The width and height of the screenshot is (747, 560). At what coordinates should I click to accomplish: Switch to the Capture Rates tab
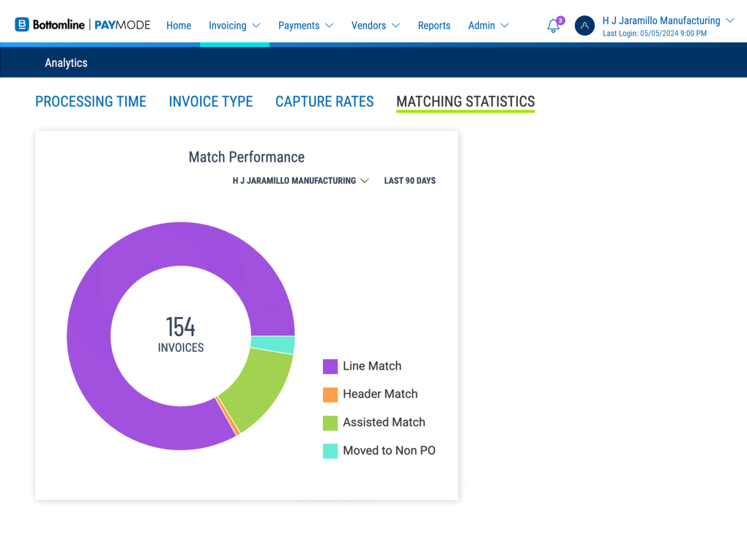(x=324, y=102)
